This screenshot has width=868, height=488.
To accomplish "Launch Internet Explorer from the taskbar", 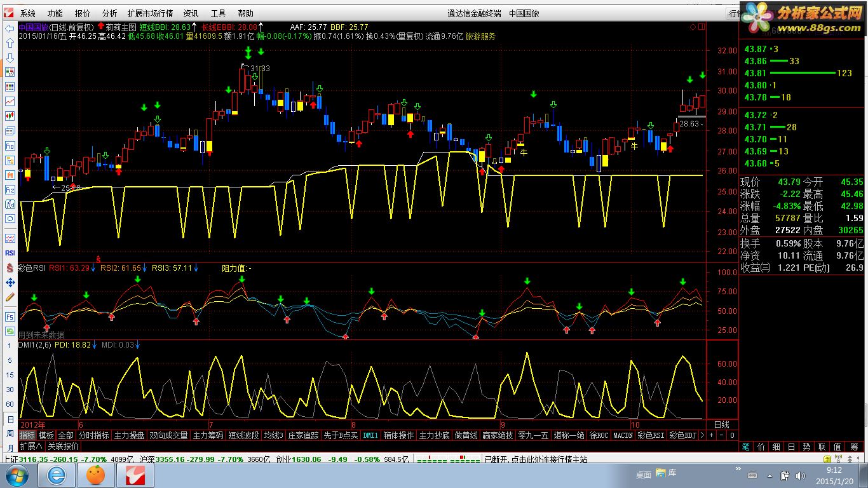I will [x=57, y=475].
